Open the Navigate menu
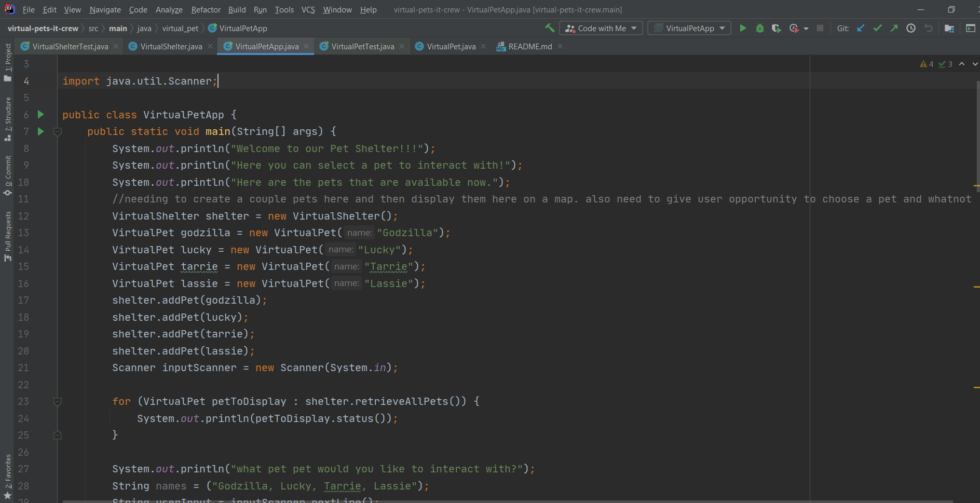The image size is (980, 503). [105, 9]
